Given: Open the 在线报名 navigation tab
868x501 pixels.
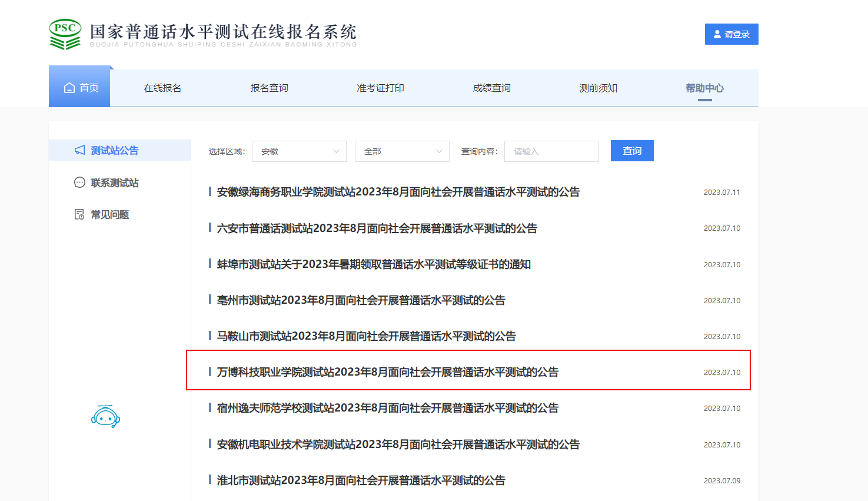Looking at the screenshot, I should (x=162, y=88).
